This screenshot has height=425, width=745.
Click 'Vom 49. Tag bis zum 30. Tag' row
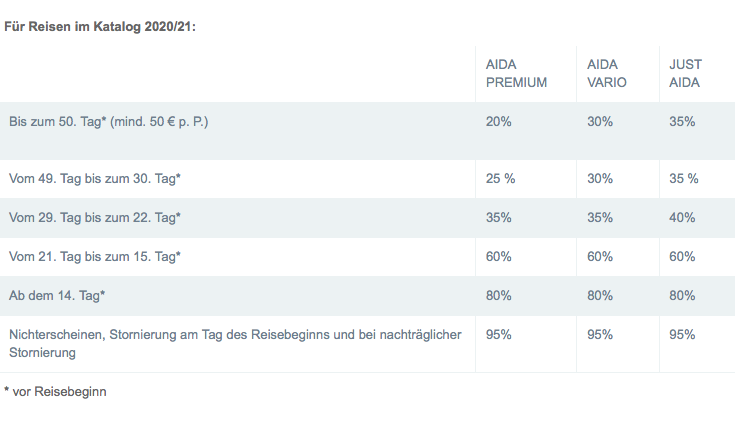tap(94, 179)
